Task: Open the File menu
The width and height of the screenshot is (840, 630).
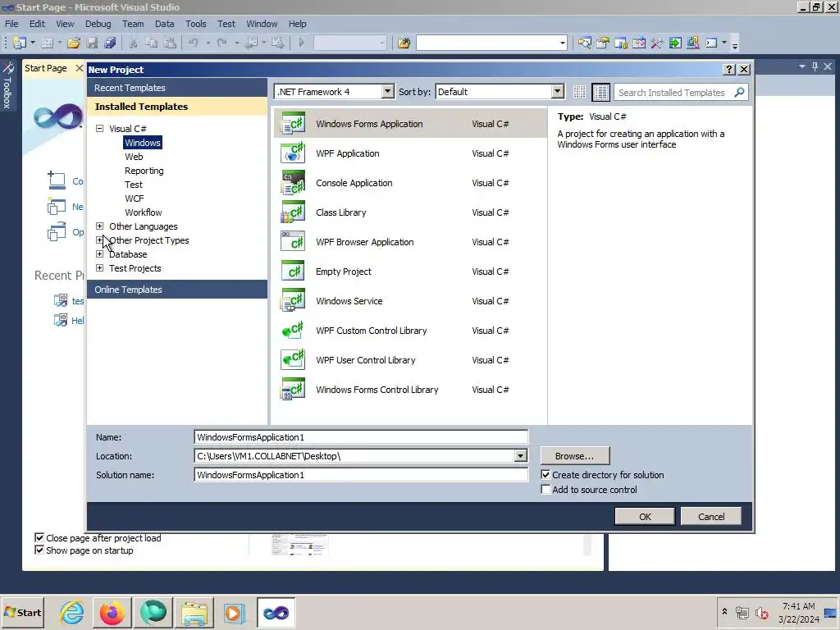Action: pos(11,24)
